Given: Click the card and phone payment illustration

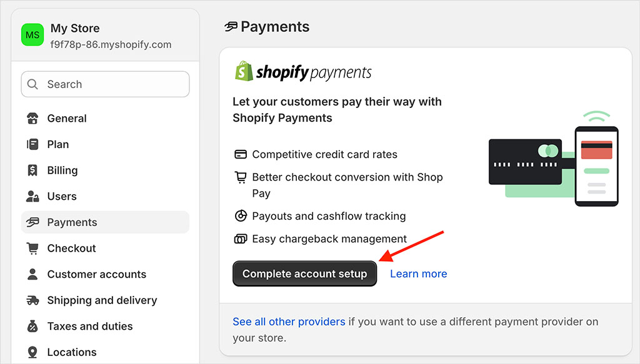Looking at the screenshot, I should [x=550, y=161].
